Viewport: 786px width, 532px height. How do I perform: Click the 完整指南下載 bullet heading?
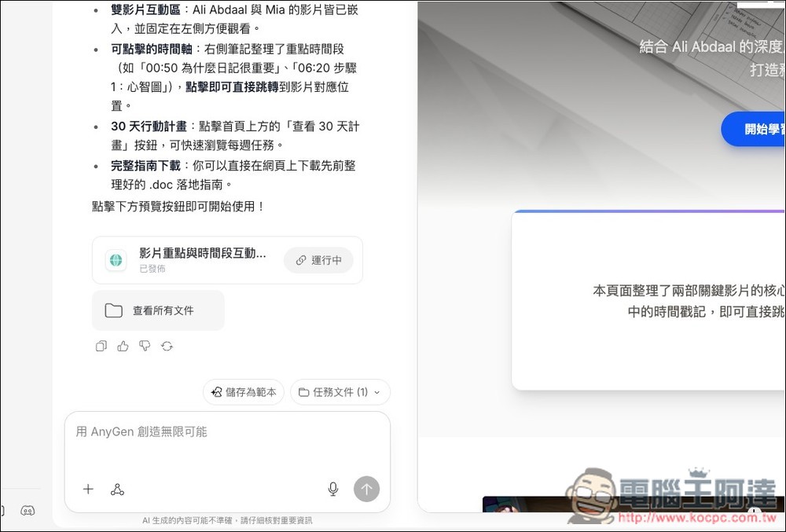point(145,165)
